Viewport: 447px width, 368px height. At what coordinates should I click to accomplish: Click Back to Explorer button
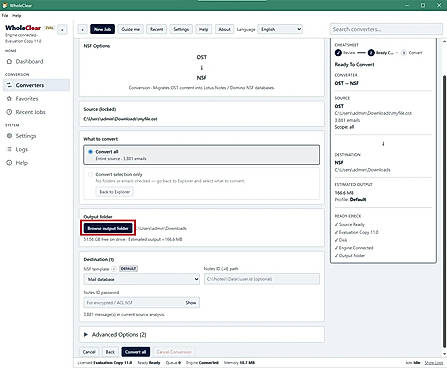point(115,192)
